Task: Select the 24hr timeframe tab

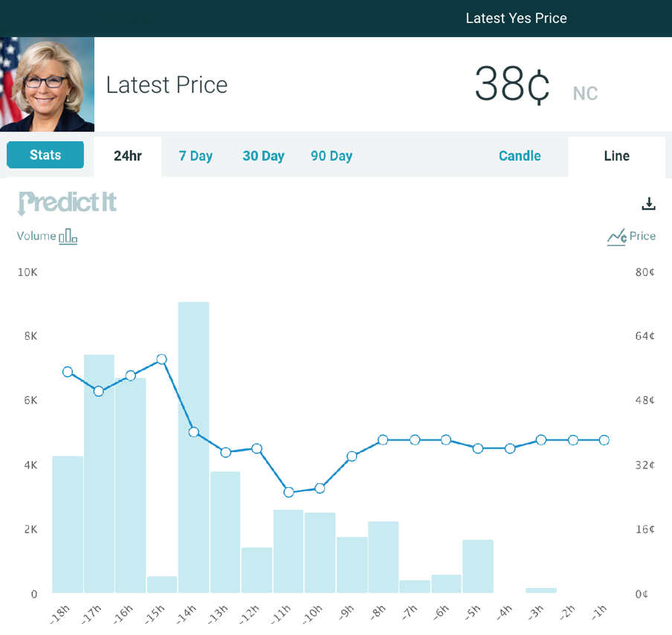Action: click(128, 156)
